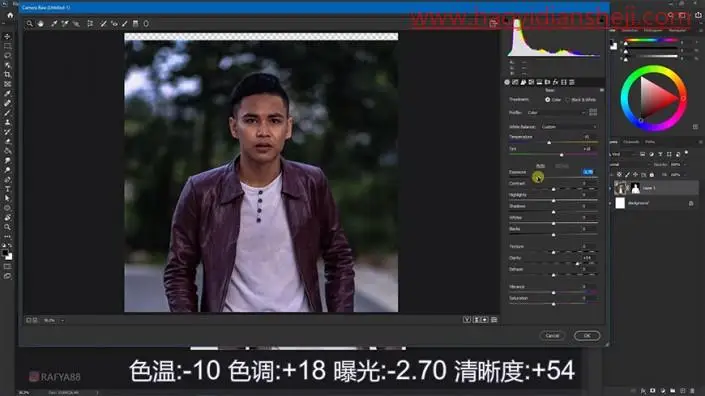Select the Photoshop Type tool
Viewport: 705px width, 396px height.
pyautogui.click(x=7, y=189)
